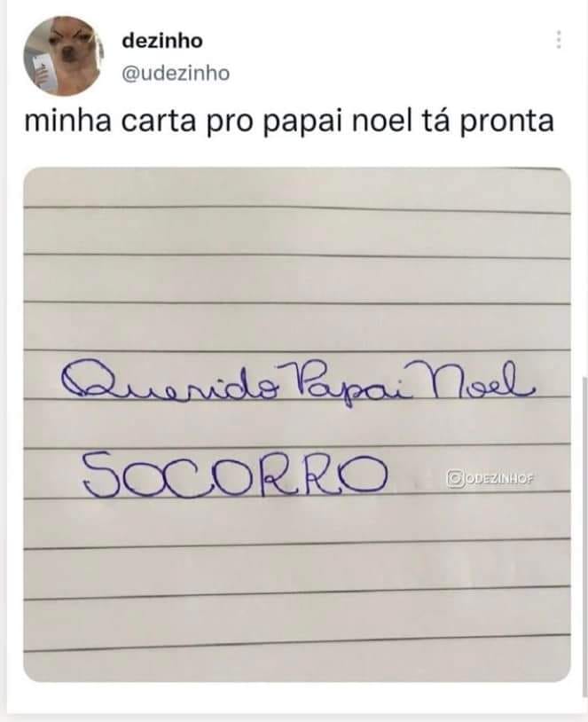
Task: Click the word 'minha' in tweet
Action: [67, 122]
